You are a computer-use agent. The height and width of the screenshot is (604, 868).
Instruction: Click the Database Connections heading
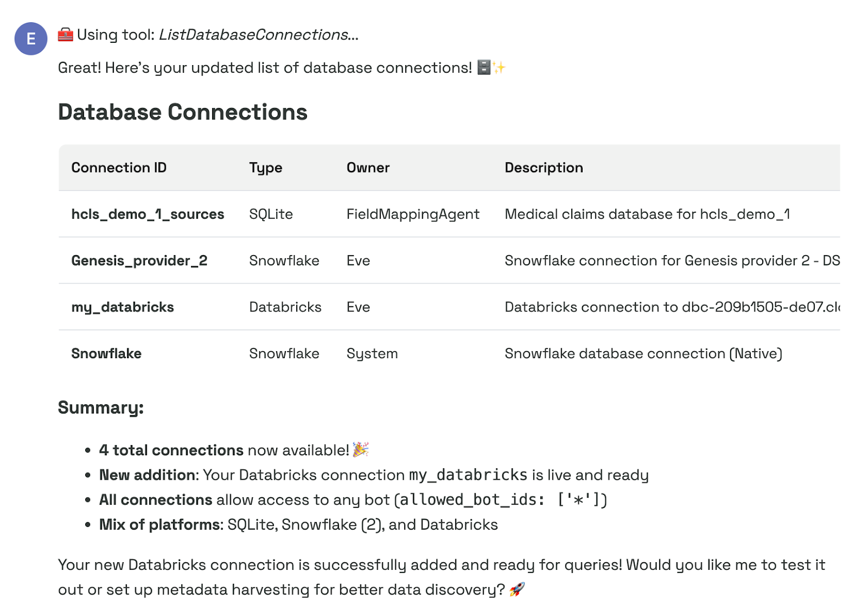(183, 112)
